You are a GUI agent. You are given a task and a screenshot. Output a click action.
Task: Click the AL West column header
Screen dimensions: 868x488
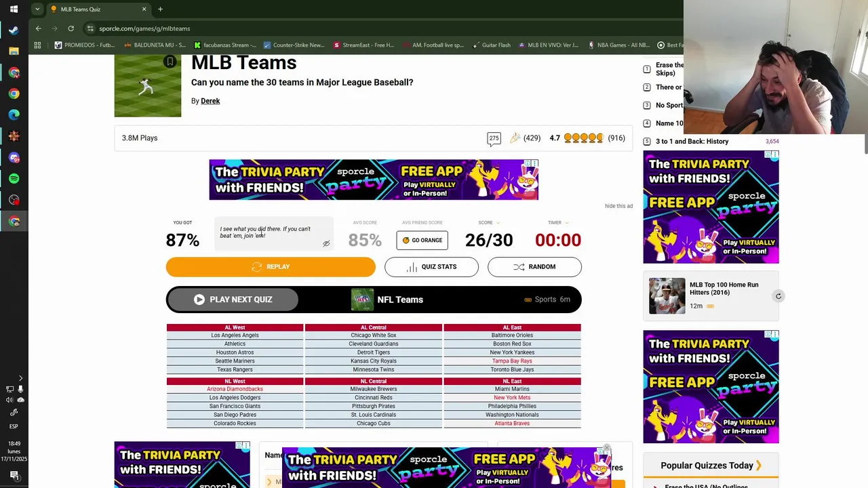tap(235, 327)
